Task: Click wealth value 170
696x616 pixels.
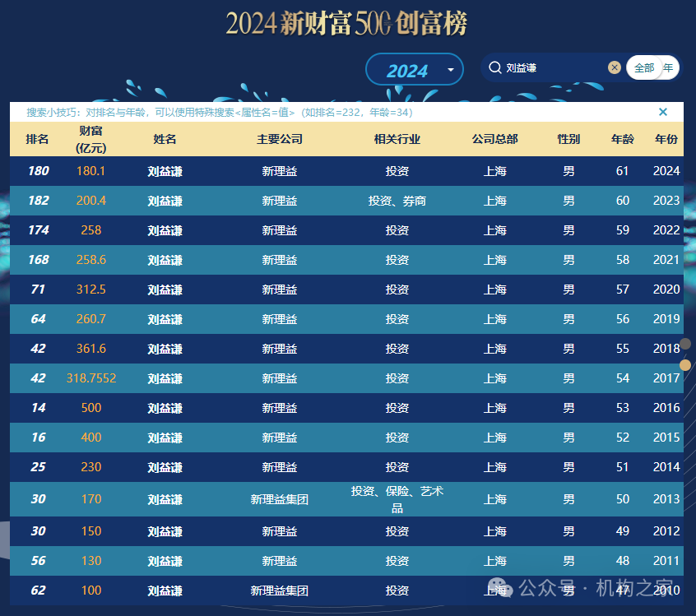Action: pyautogui.click(x=91, y=499)
